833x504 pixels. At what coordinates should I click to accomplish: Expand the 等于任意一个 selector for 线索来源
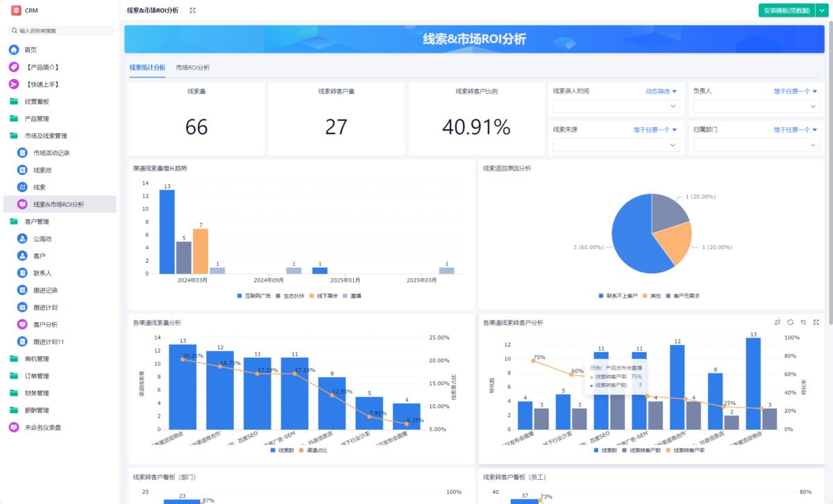pos(655,130)
